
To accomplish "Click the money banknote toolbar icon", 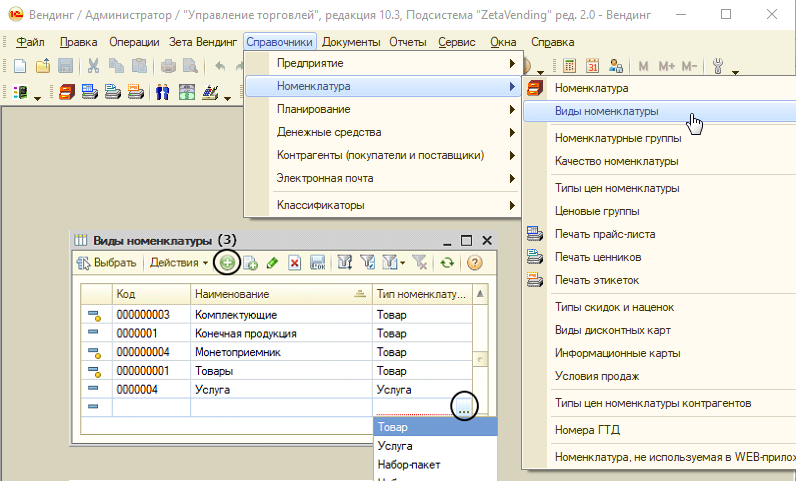I will 187,92.
